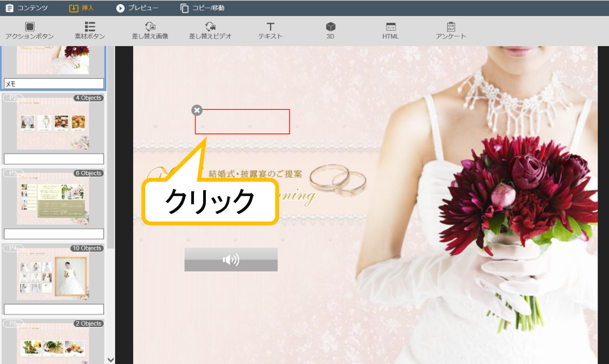Open the プレビュー preview tab
This screenshot has width=609, height=364.
coord(137,8)
